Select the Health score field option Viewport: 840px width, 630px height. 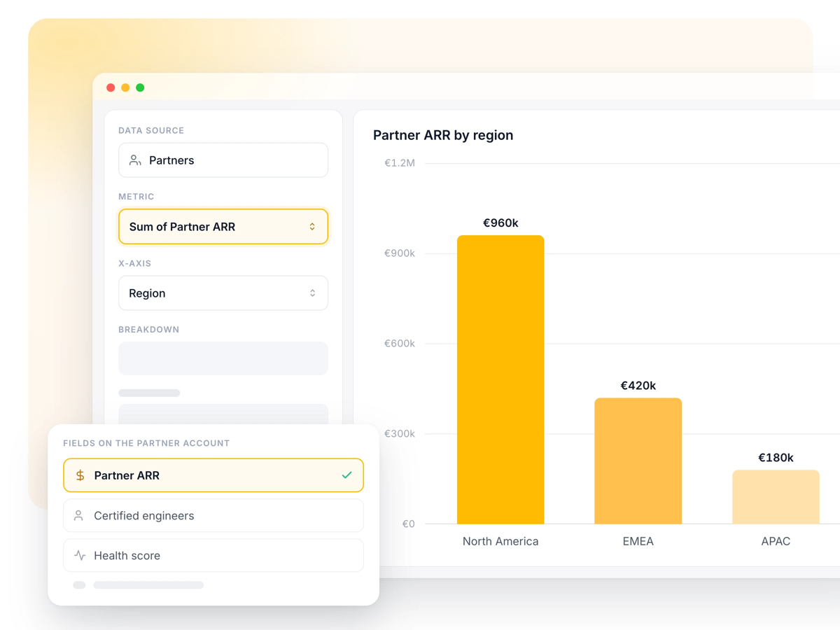pos(213,555)
